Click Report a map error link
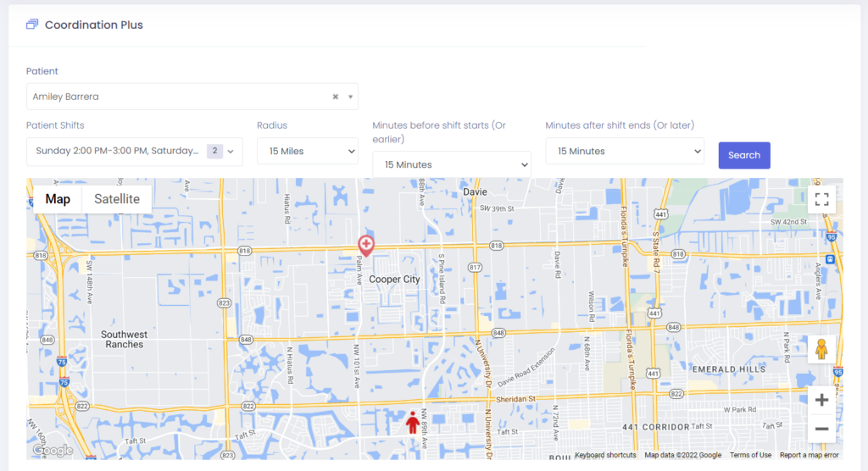This screenshot has width=868, height=471. pyautogui.click(x=809, y=455)
